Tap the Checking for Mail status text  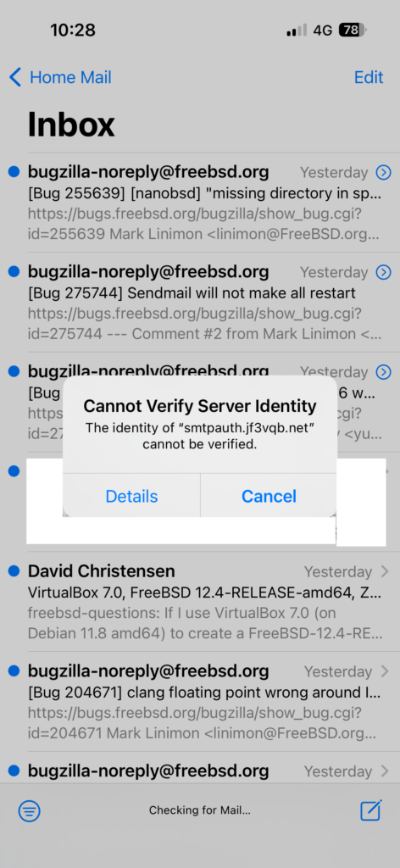[200, 811]
